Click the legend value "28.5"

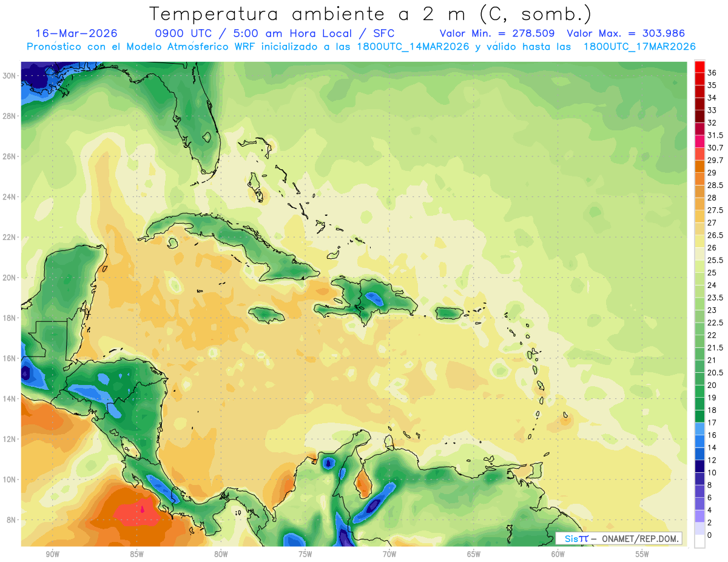pyautogui.click(x=715, y=185)
